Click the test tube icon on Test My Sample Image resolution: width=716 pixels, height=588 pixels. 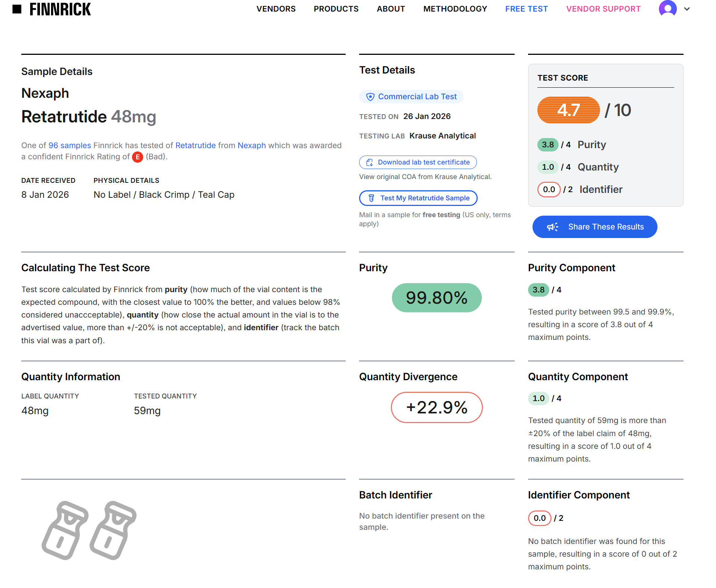(x=371, y=198)
